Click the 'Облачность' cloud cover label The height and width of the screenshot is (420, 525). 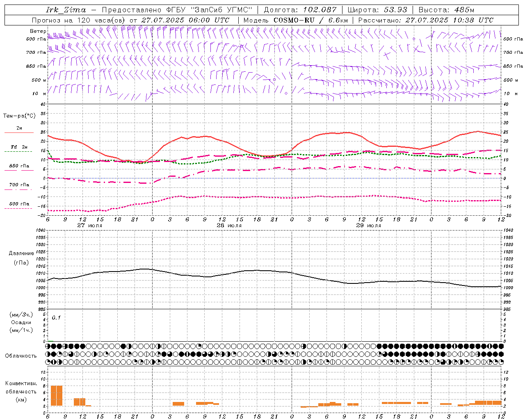(x=21, y=356)
